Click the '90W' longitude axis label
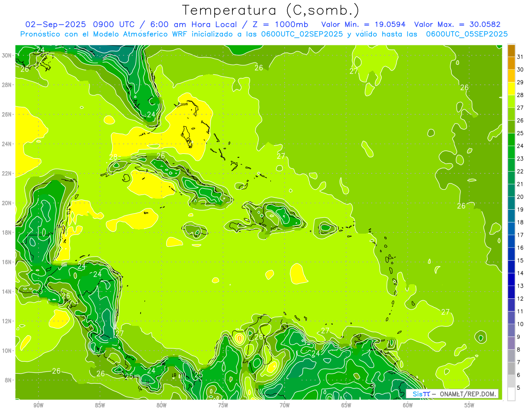532x411 pixels. pos(38,405)
